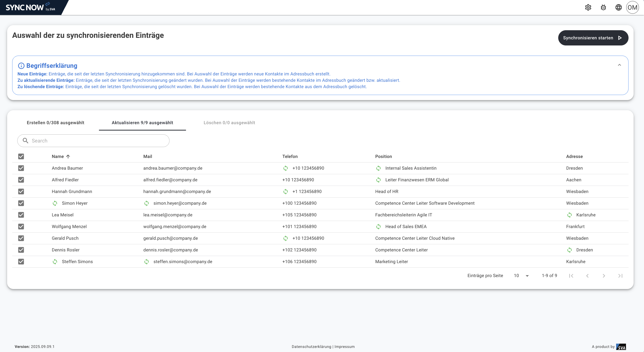The image size is (644, 352).
Task: Click the bug report icon
Action: pyautogui.click(x=603, y=7)
